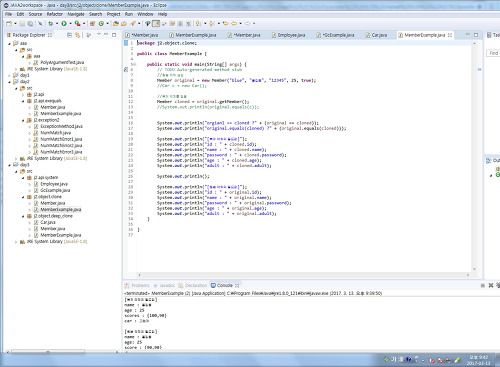Screen dimensions: 500x367
Task: Click the Remove Launch X icon in Console
Action: click(491, 285)
